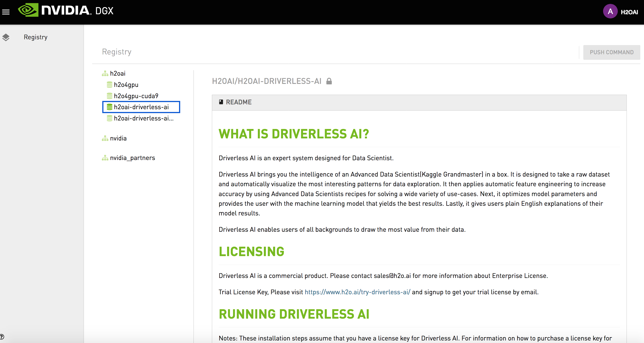
Task: Click the NVIDIA DGX logo
Action: point(66,11)
